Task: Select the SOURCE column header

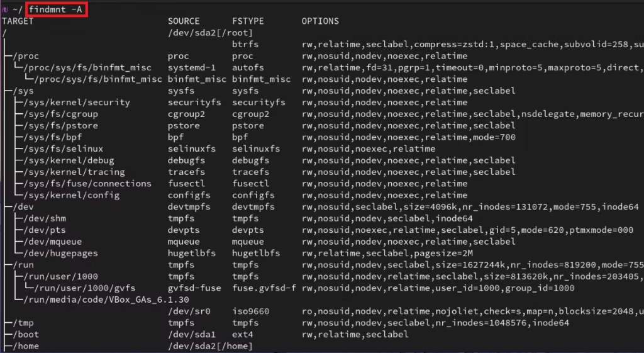Action: coord(184,21)
